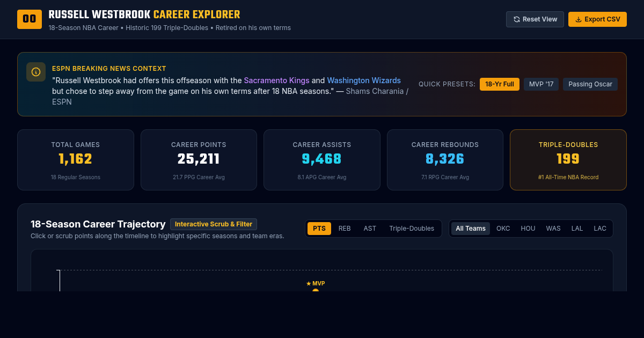Select the Triple-Doubles stat card
Screen dimensions: 644x338
(568, 160)
